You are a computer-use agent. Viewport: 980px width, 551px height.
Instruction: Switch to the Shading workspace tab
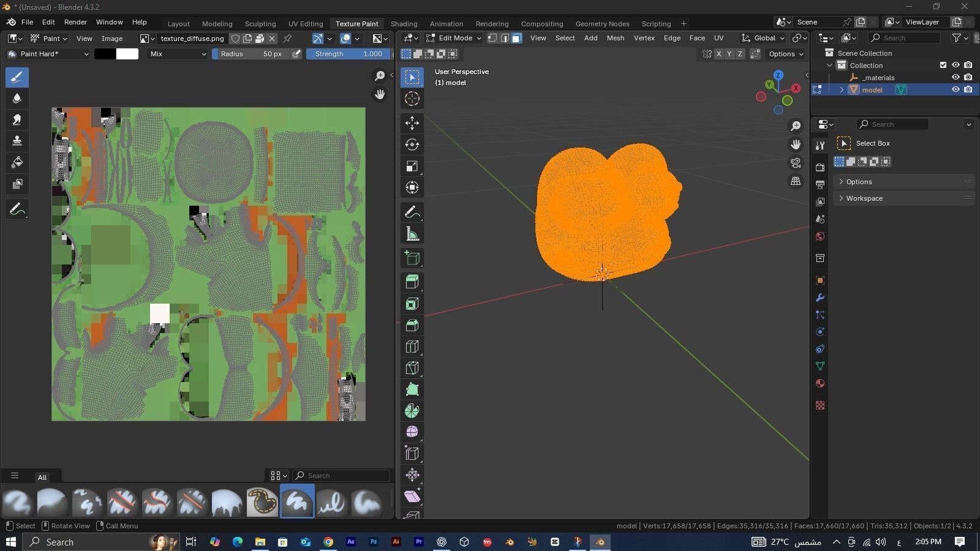click(x=404, y=24)
